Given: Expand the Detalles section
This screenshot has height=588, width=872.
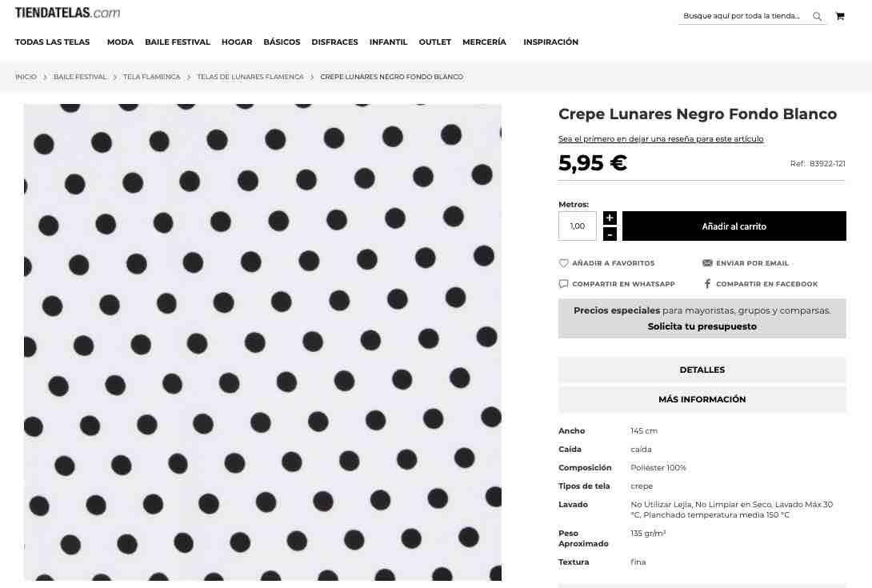Looking at the screenshot, I should tap(702, 370).
